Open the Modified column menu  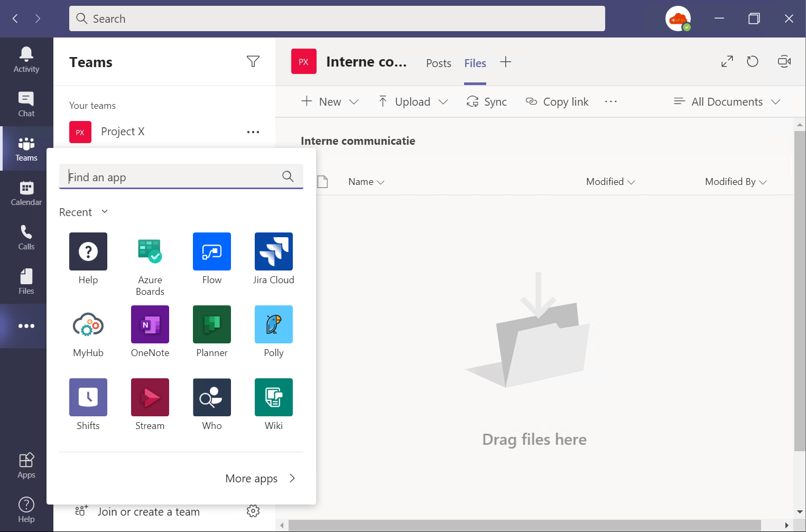coord(610,182)
